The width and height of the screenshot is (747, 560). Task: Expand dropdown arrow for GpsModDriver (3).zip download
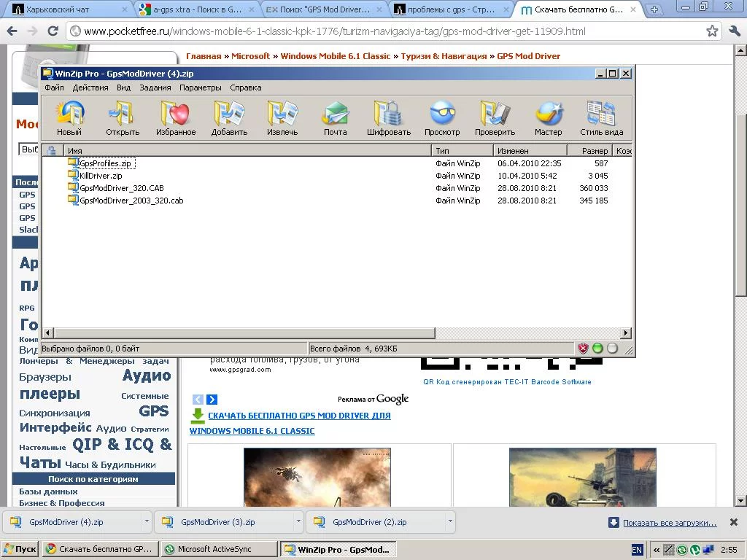(298, 521)
